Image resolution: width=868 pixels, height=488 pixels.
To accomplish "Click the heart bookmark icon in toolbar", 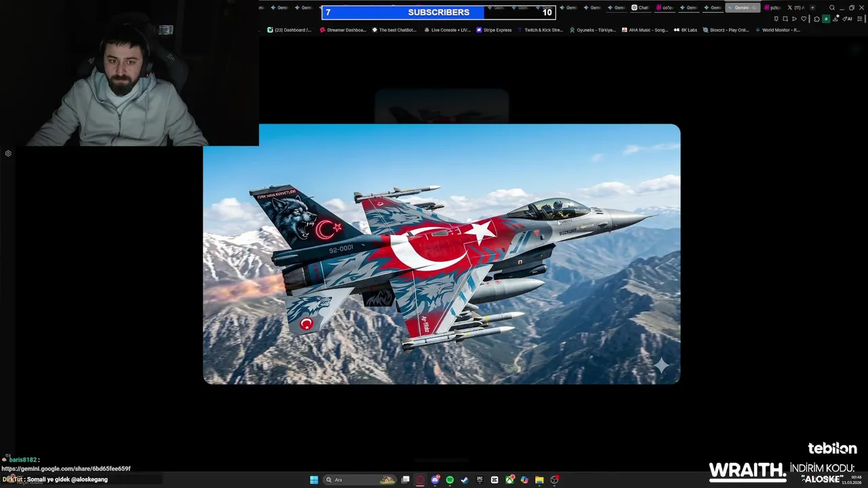I will click(x=804, y=19).
